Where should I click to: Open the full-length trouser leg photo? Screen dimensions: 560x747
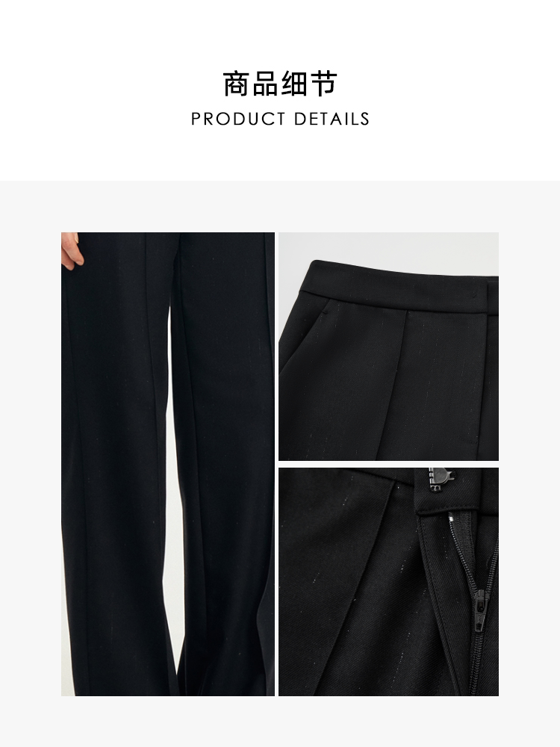click(167, 464)
